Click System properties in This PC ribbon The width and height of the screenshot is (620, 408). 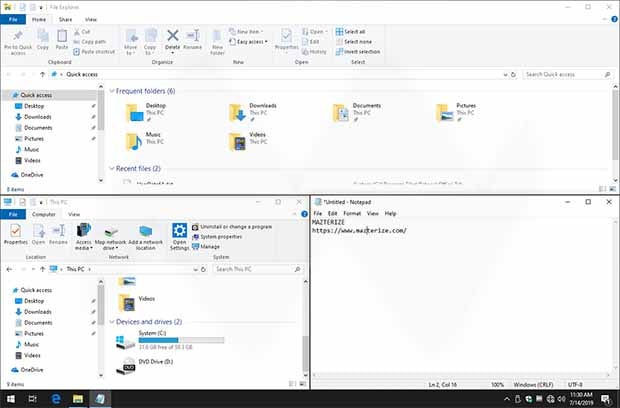point(217,236)
